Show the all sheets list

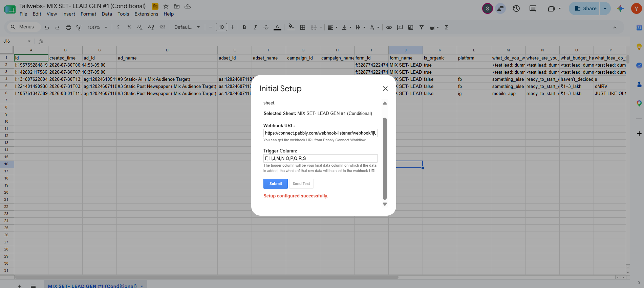click(33, 286)
